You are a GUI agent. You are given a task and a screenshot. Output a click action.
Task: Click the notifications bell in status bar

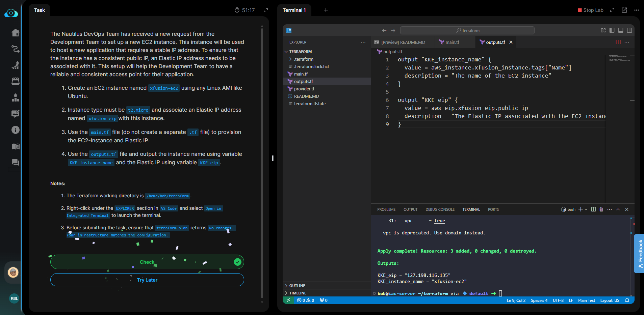tap(627, 300)
